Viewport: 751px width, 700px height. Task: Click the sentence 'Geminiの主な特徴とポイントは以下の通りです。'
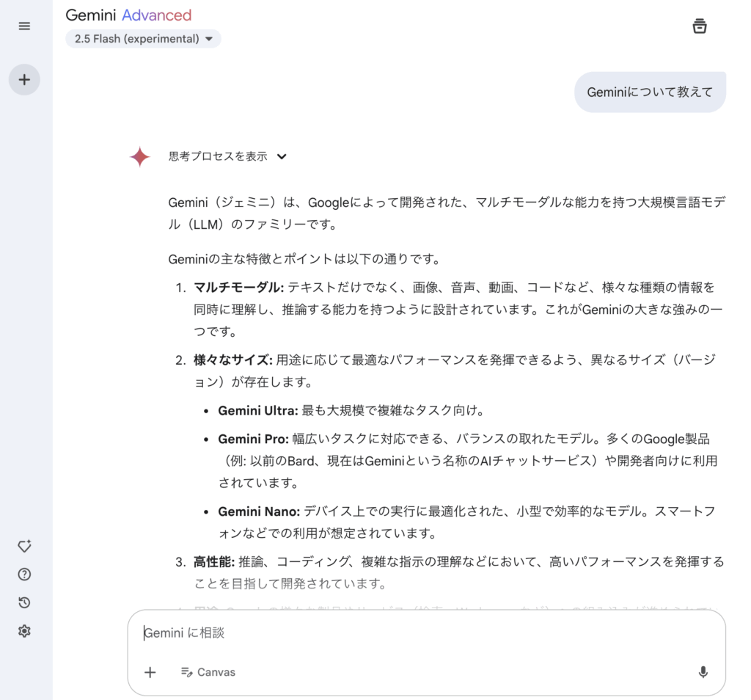(304, 259)
